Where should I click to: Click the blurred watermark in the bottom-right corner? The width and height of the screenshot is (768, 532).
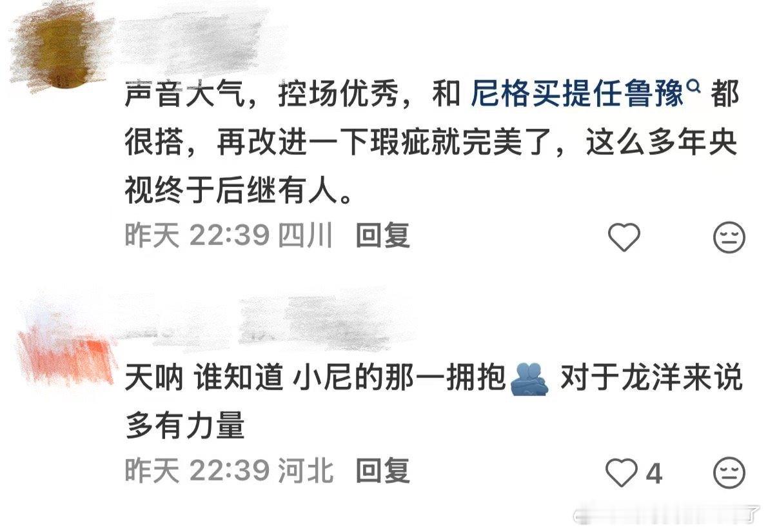(666, 515)
